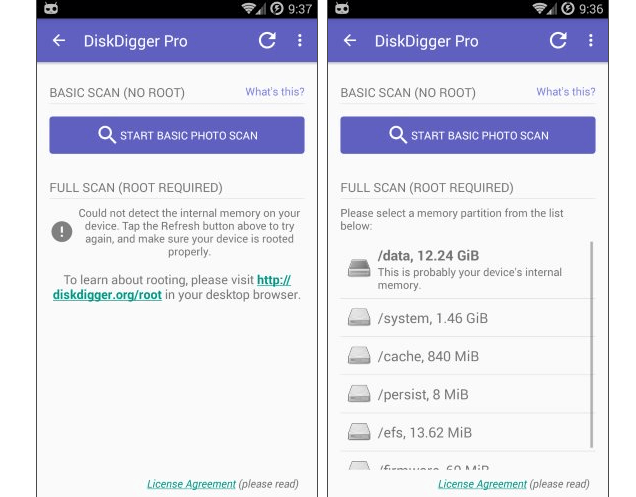Tap drive icon beside /persist partition
The width and height of the screenshot is (636, 497).
pos(359,394)
